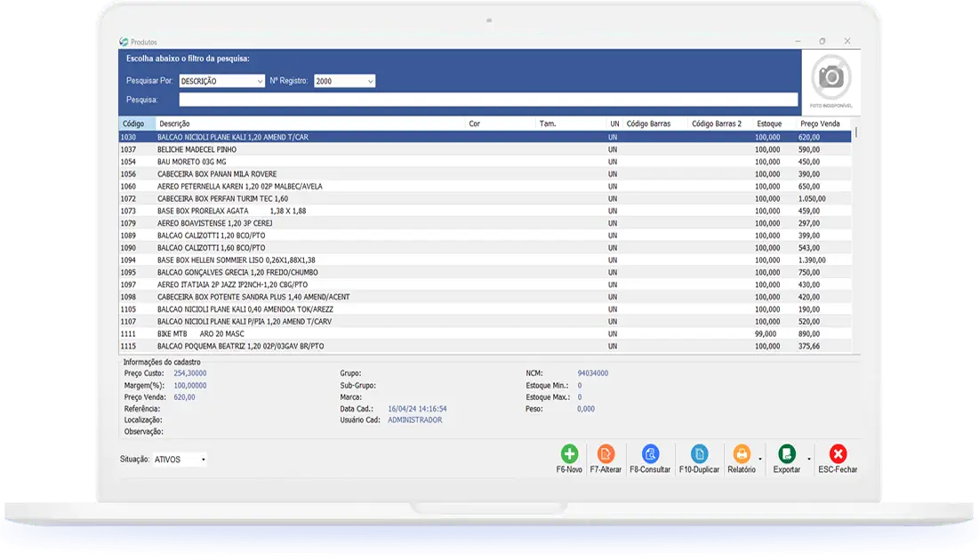979x560 pixels.
Task: Expand the arrow next to Exportar
Action: [808, 459]
